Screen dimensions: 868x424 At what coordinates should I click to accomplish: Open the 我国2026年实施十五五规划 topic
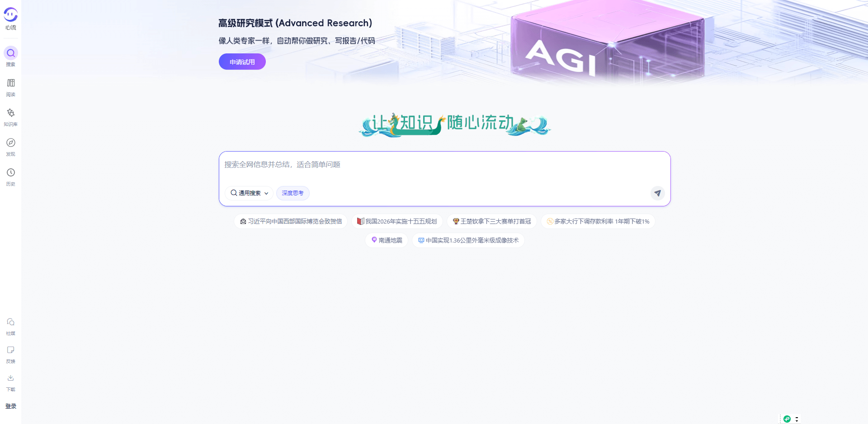click(x=397, y=221)
